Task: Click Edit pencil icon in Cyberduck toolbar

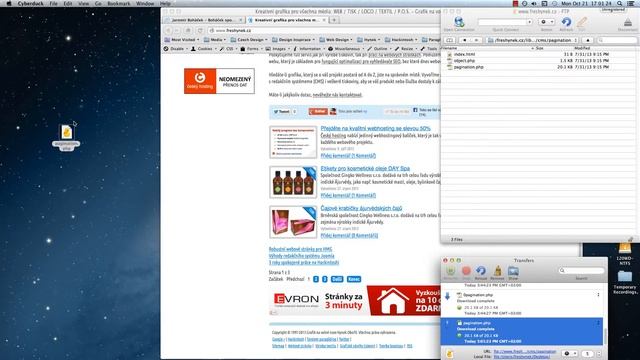Action: pyautogui.click(x=582, y=22)
